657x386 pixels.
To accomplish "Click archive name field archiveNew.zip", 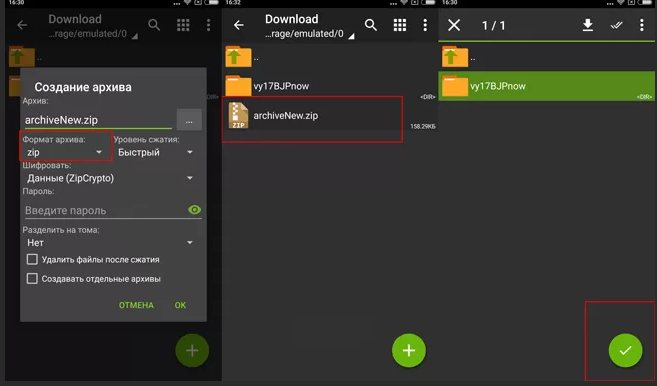I will (98, 120).
